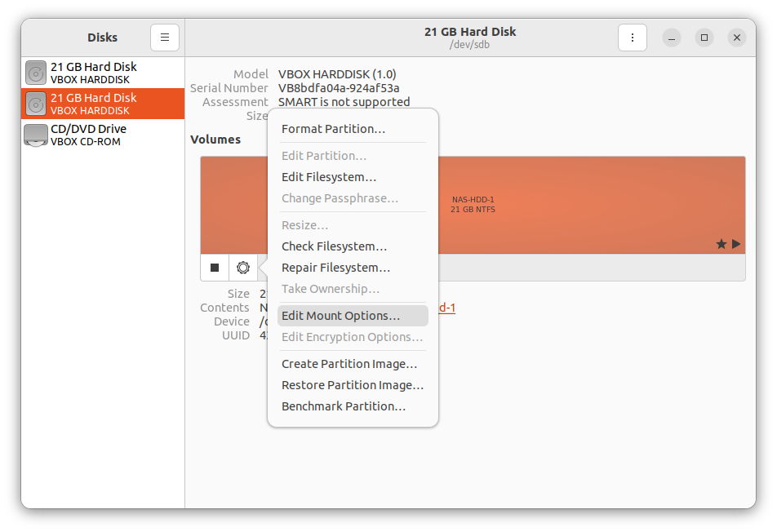This screenshot has width=777, height=532.
Task: Click the gear additional partition options button
Action: tap(243, 268)
